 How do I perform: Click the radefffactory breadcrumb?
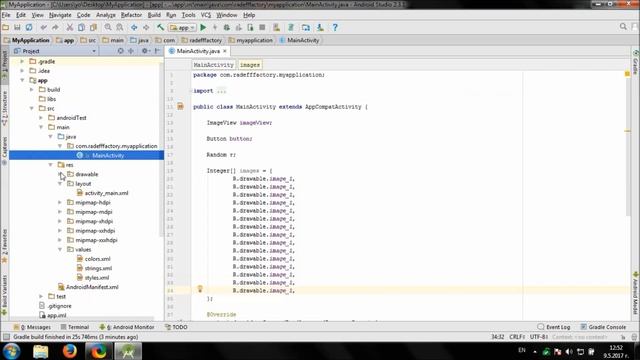click(202, 40)
